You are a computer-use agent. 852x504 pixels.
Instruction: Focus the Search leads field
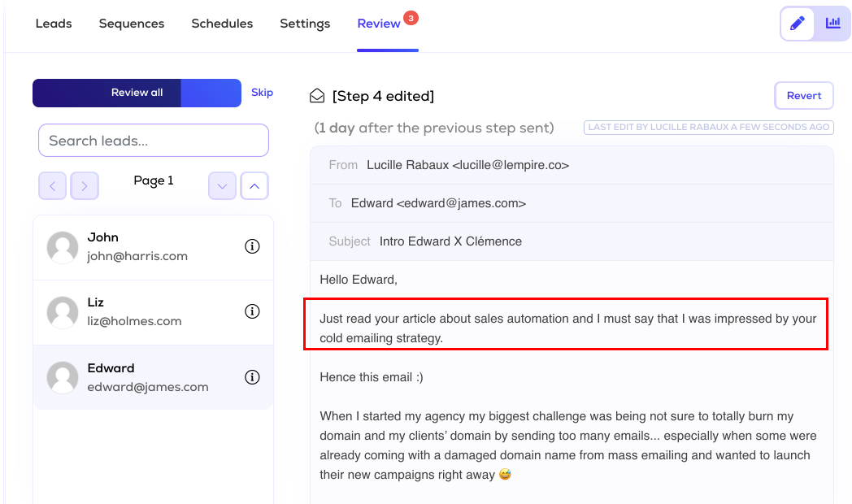point(153,141)
